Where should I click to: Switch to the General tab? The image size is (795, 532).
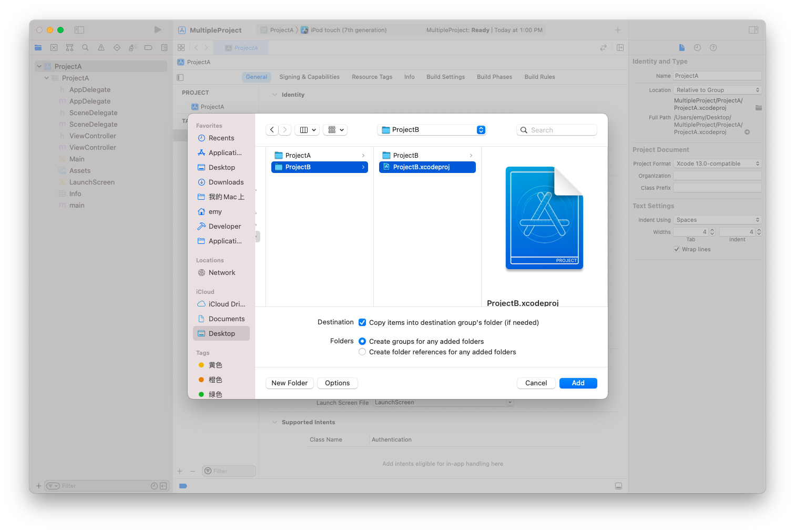coord(257,77)
